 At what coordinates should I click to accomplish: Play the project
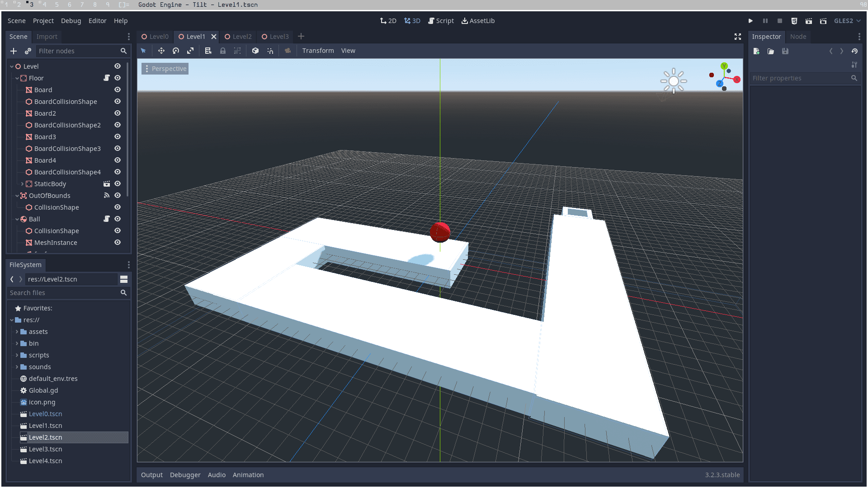[750, 21]
